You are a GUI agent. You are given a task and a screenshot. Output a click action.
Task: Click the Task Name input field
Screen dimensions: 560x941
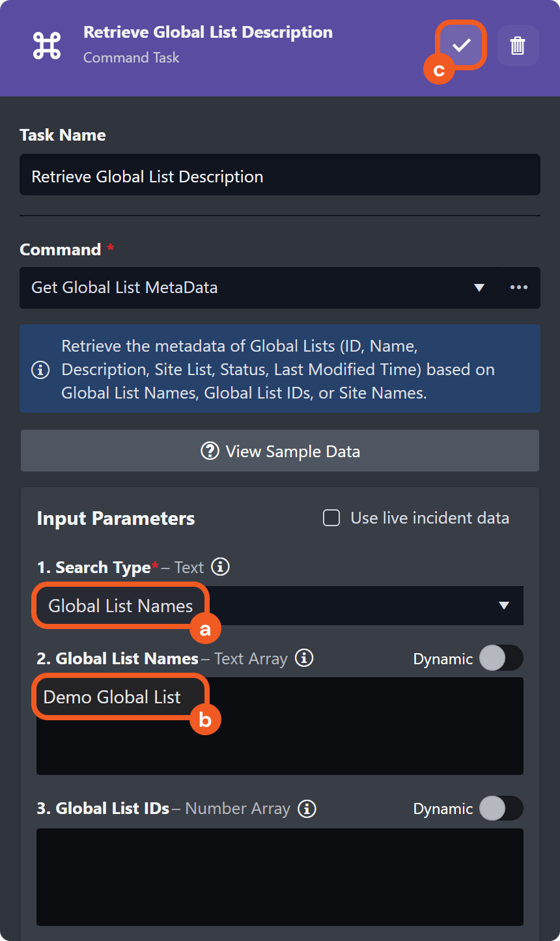[280, 176]
